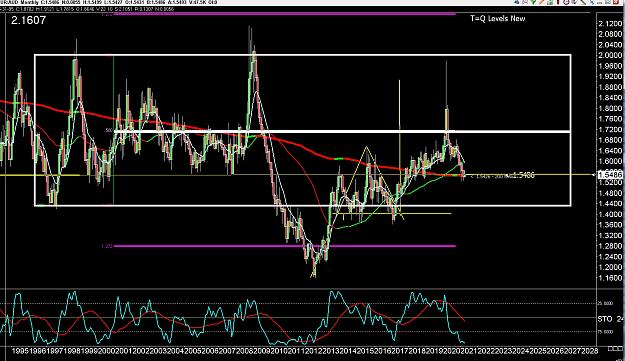Click the 1.6400 price axis label
The height and width of the screenshot is (361, 625).
tap(610, 151)
